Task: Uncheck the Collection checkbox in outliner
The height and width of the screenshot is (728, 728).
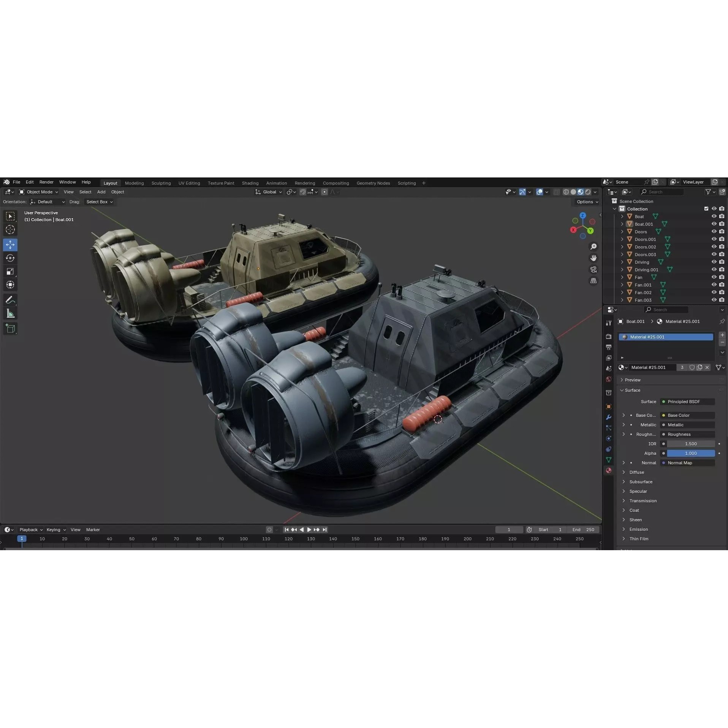Action: 706,209
